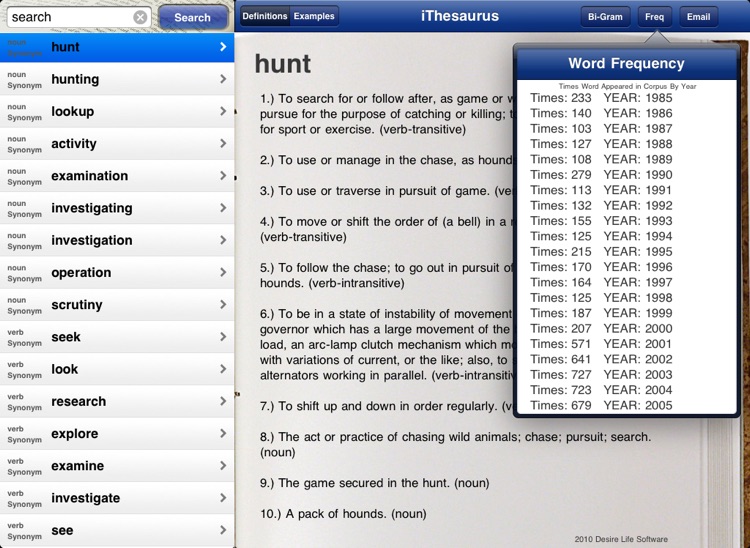This screenshot has height=548, width=750.
Task: Click definition 10 'A pack of hounds'
Action: (x=343, y=514)
